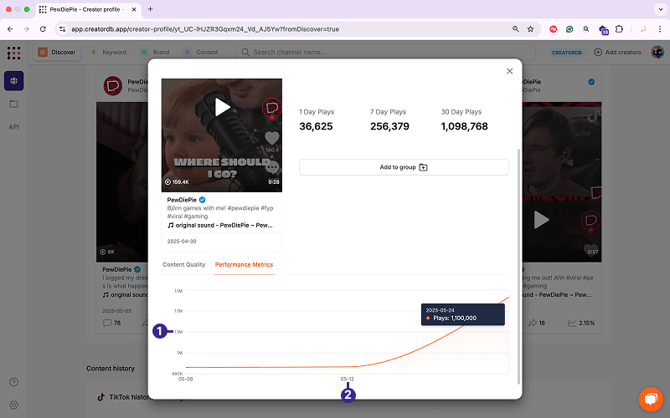The width and height of the screenshot is (670, 418).
Task: Go forward in browser history
Action: point(26,29)
